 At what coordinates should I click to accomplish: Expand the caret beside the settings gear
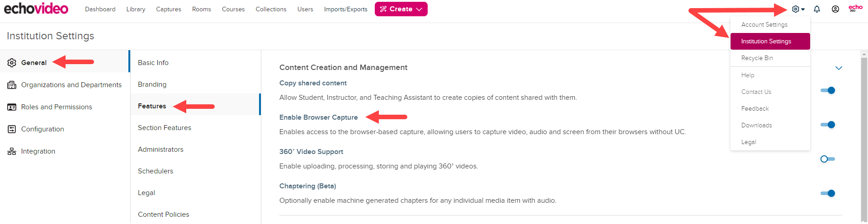(803, 9)
